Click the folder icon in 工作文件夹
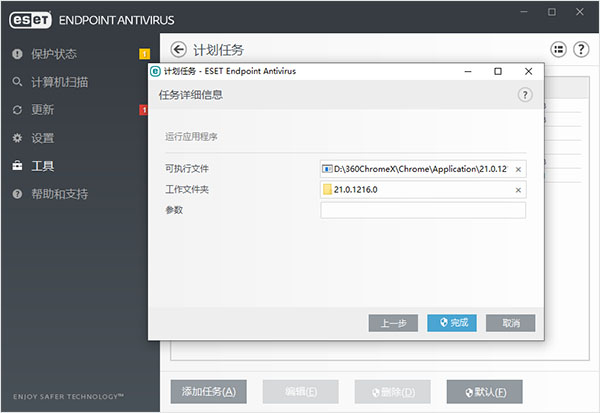 327,189
